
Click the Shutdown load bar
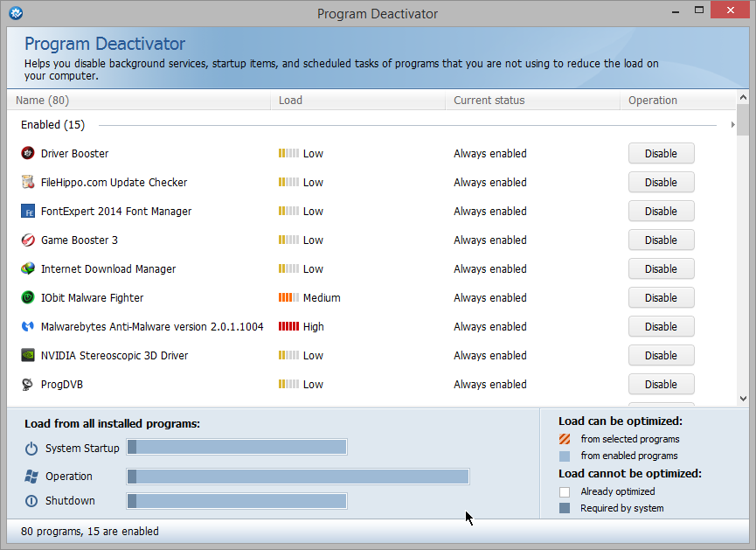pyautogui.click(x=237, y=501)
